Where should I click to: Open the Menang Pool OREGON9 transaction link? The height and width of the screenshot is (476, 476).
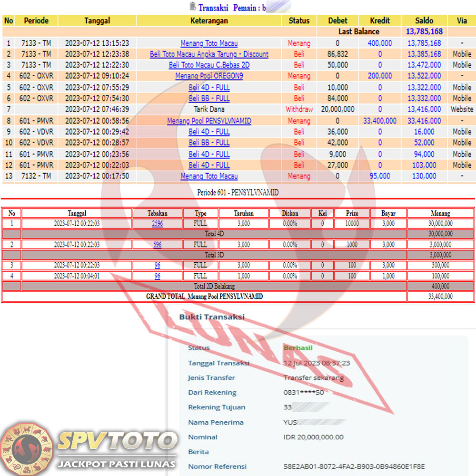209,76
